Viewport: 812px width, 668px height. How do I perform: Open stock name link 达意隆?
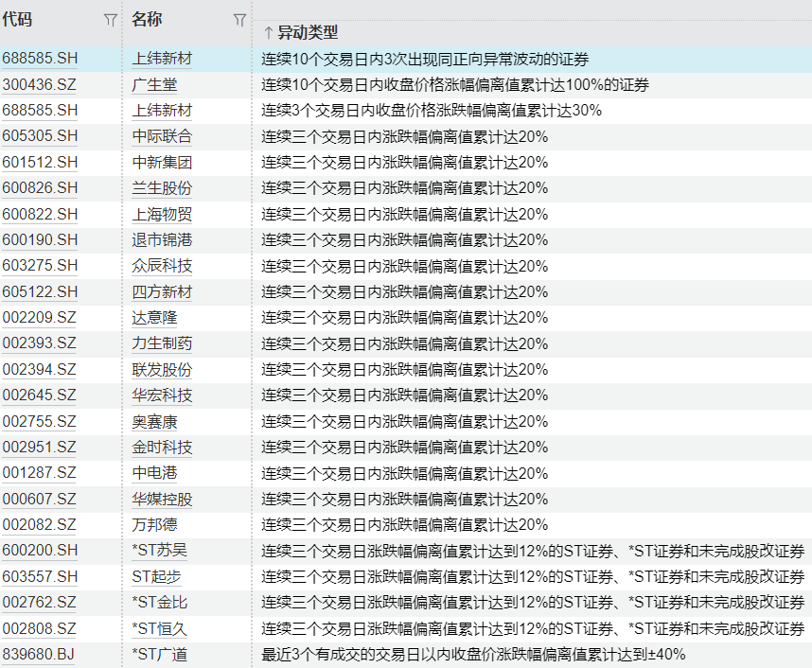click(154, 317)
